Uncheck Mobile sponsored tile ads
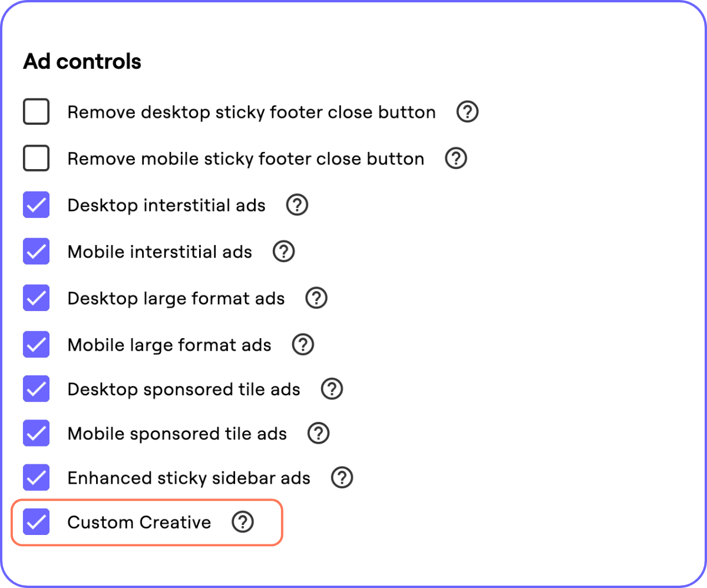 pyautogui.click(x=36, y=433)
